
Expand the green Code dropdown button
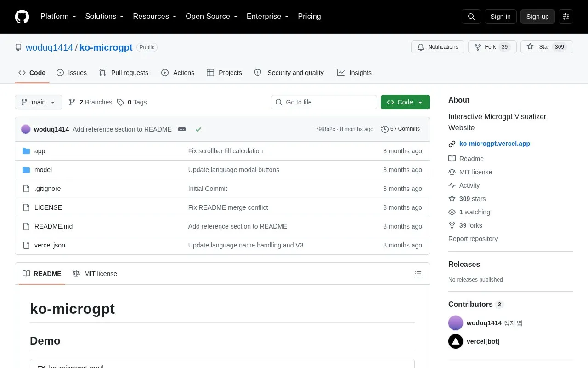(405, 102)
